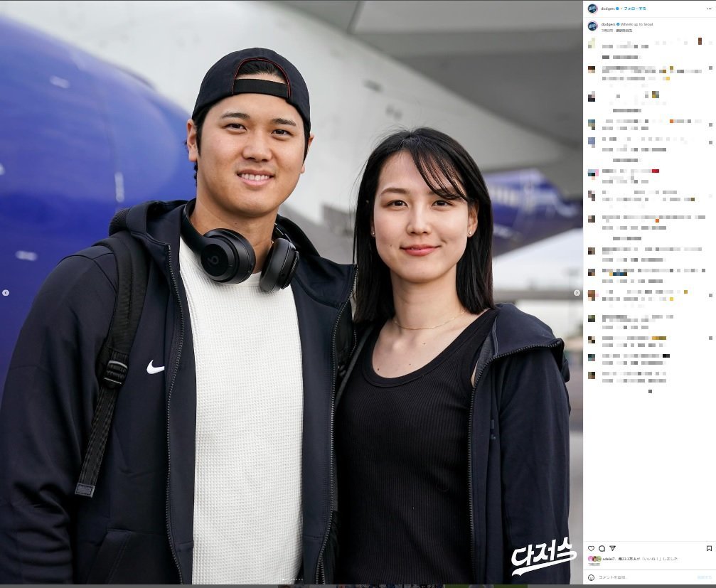
Task: Like the post with the heart icon
Action: click(x=591, y=548)
